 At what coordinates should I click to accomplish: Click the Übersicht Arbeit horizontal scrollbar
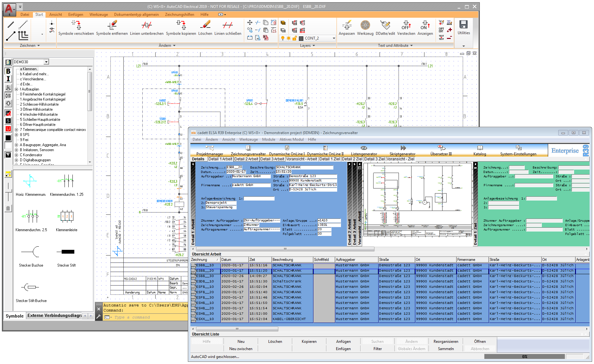point(237,329)
